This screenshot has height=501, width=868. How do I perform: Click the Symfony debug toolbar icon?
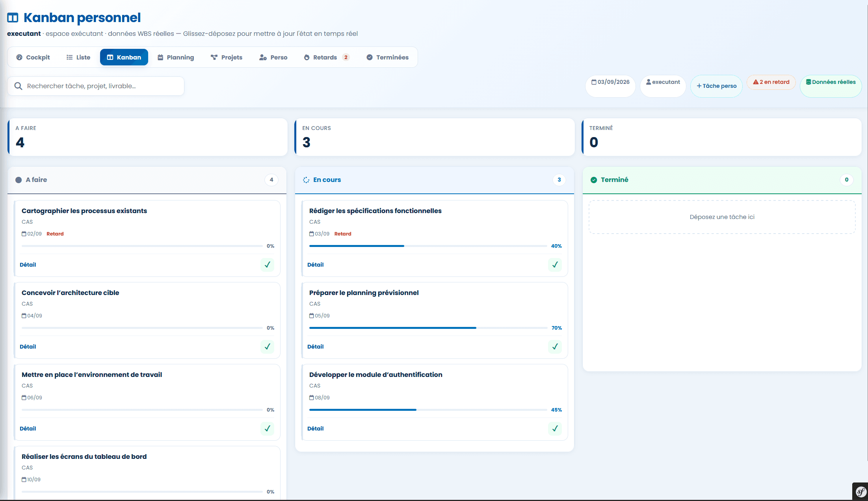click(x=861, y=492)
